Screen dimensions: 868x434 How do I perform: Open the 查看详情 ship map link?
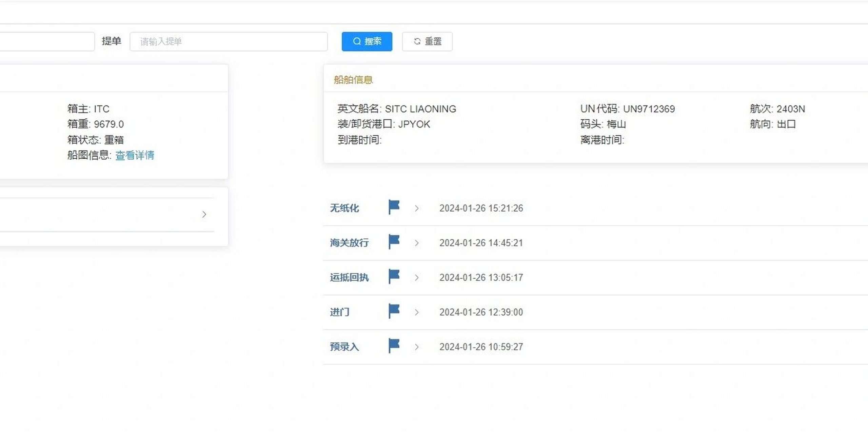(135, 155)
